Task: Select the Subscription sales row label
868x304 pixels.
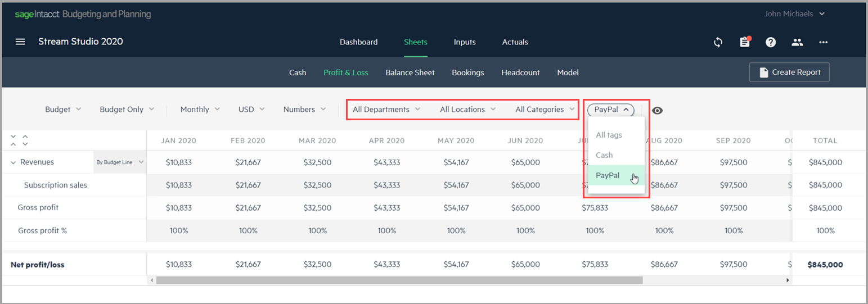Action: (x=56, y=185)
